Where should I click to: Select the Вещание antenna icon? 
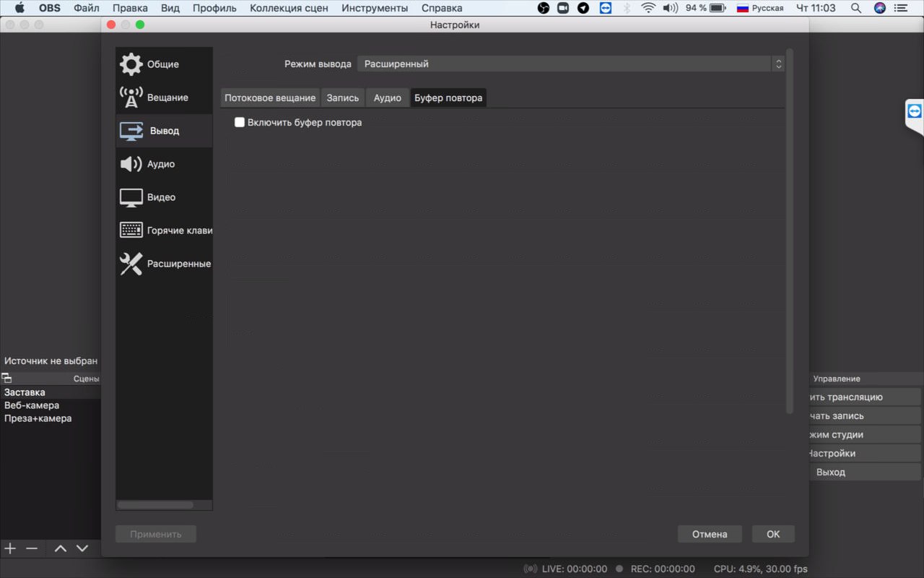tap(131, 98)
